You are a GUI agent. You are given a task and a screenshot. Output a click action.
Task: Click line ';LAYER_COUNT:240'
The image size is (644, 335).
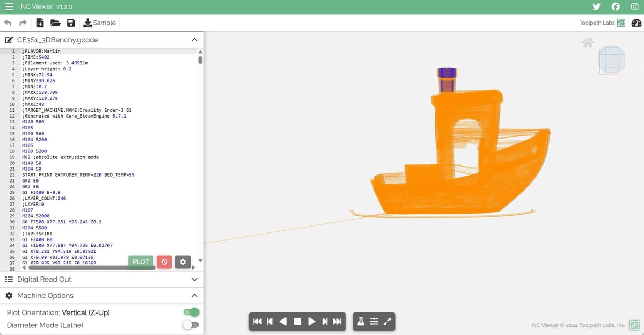pyautogui.click(x=44, y=199)
